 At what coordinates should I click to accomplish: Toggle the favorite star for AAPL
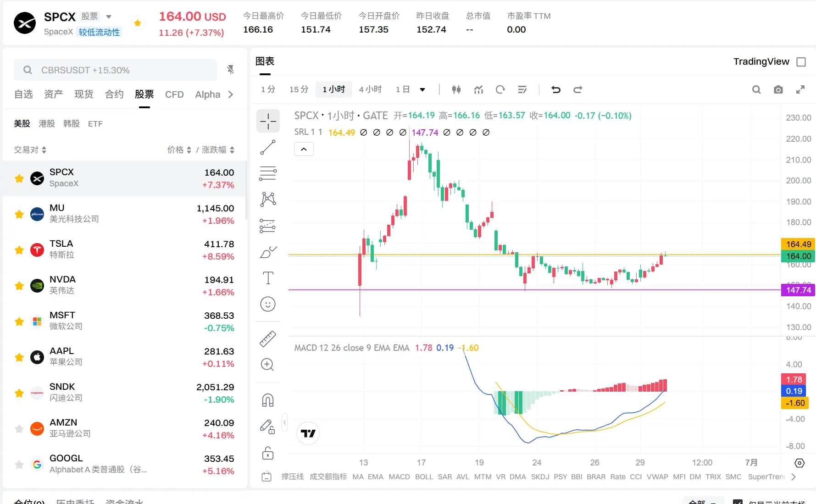click(19, 357)
